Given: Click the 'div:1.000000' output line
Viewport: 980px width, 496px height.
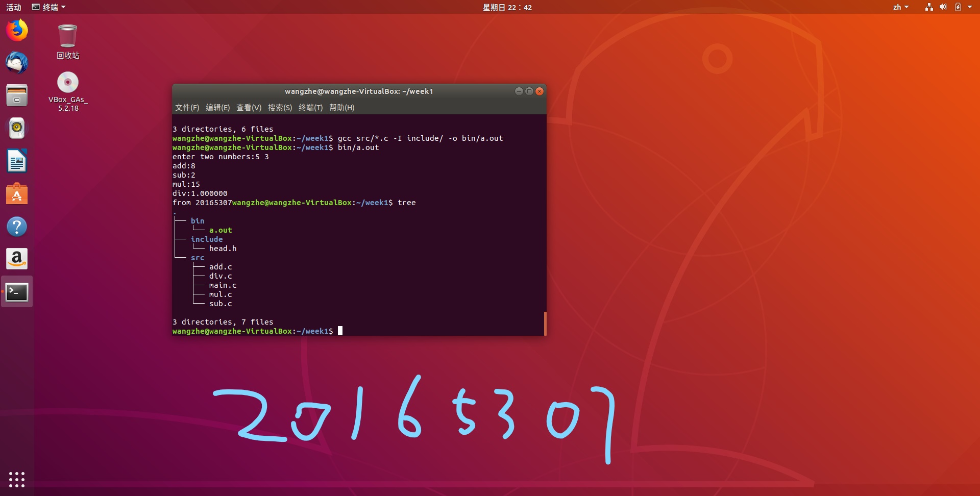Looking at the screenshot, I should [x=200, y=193].
